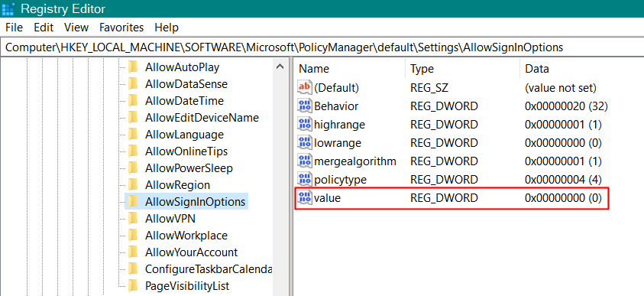Click the mergealgorithm DWORD value icon
The image size is (644, 296).
click(305, 161)
